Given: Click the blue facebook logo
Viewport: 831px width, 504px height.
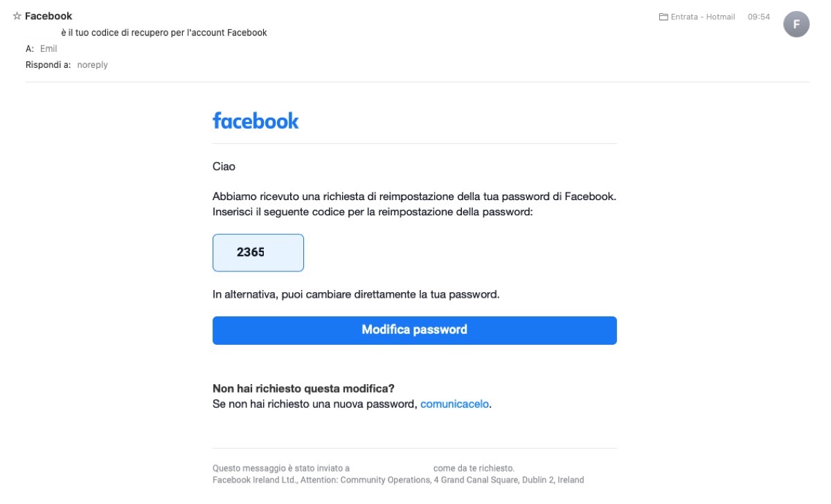Looking at the screenshot, I should click(x=256, y=121).
